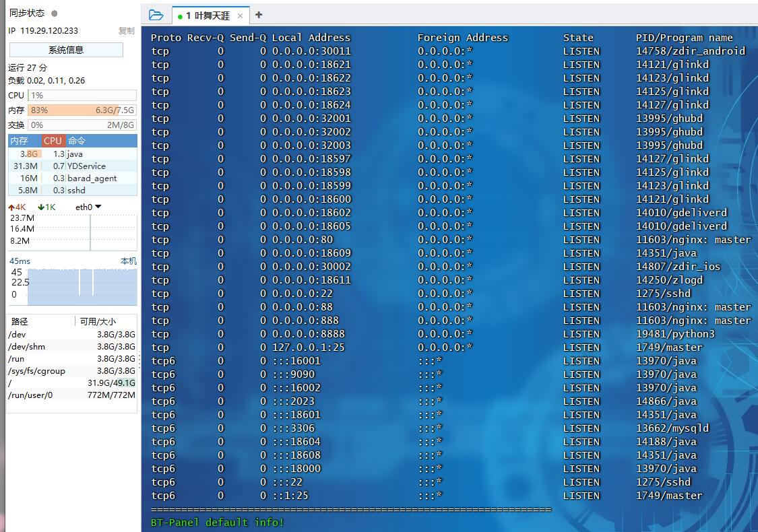This screenshot has width=758, height=532.
Task: Click the download speed indicator 1K
Action: coord(47,207)
